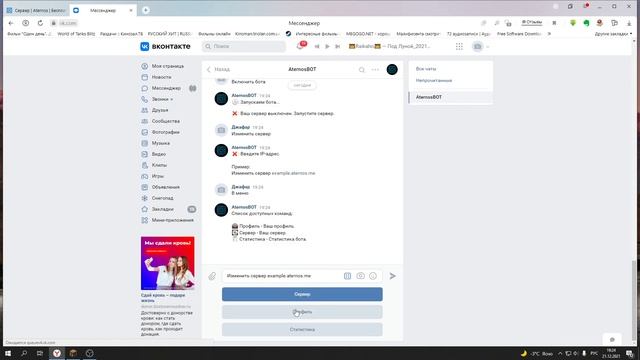Click the AternosBOT chat title
This screenshot has width=640, height=360.
coord(302,69)
